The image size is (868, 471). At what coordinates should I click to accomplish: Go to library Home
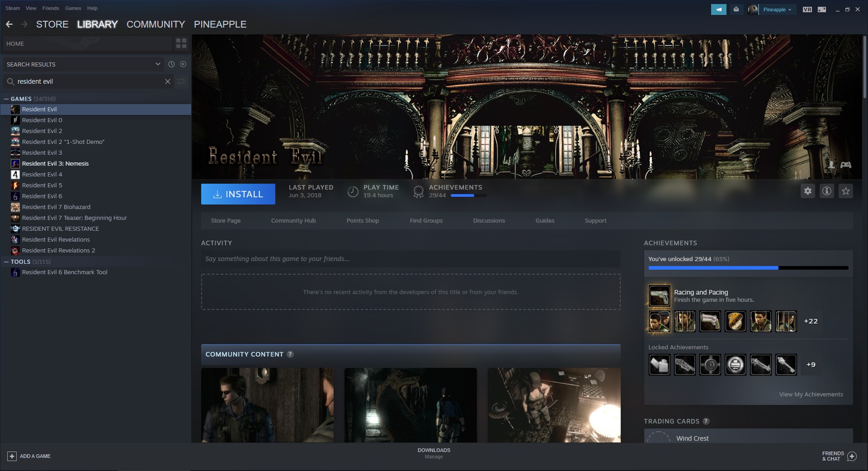coord(87,43)
